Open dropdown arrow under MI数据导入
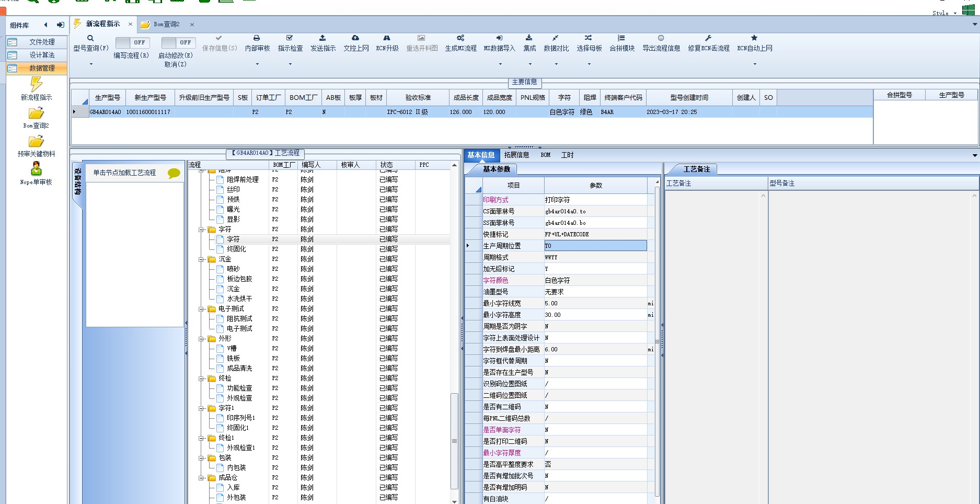The height and width of the screenshot is (504, 980). [x=500, y=64]
